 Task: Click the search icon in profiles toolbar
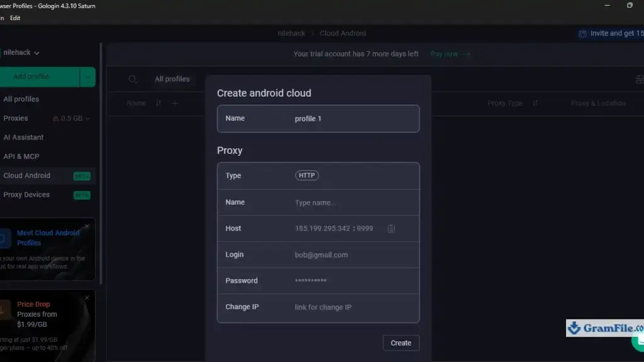click(x=132, y=79)
